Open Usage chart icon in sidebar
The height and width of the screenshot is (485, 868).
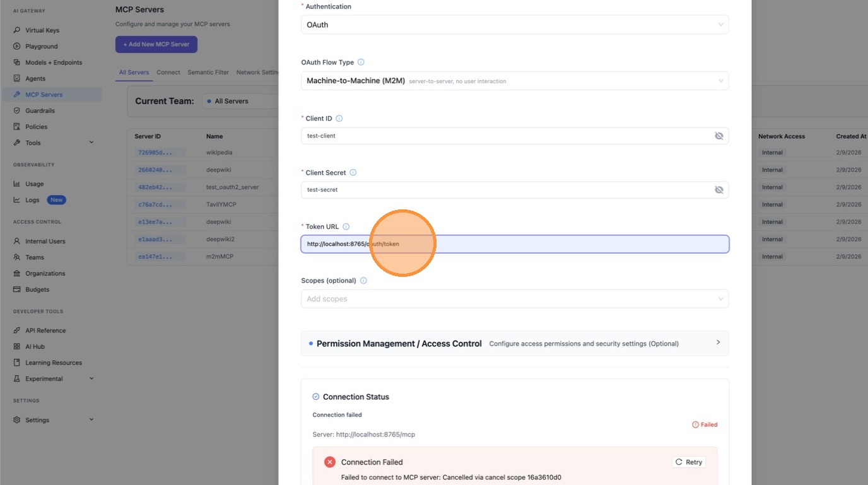point(17,184)
